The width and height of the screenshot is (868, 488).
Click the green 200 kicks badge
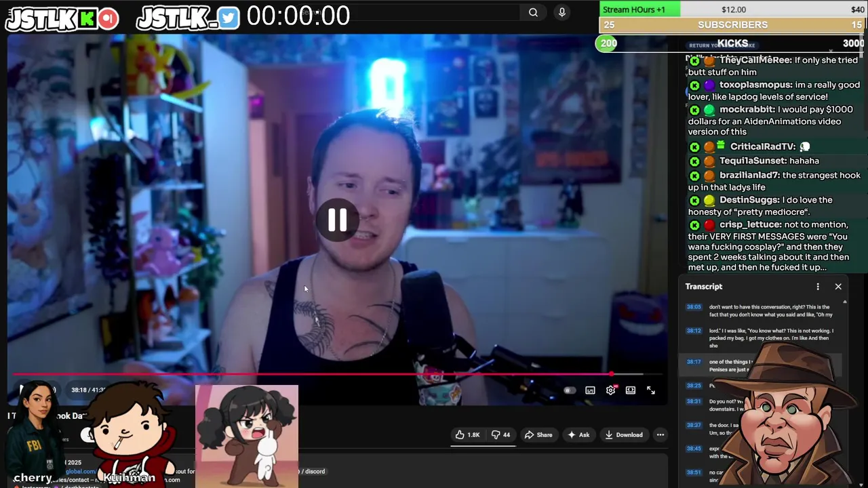pos(608,43)
